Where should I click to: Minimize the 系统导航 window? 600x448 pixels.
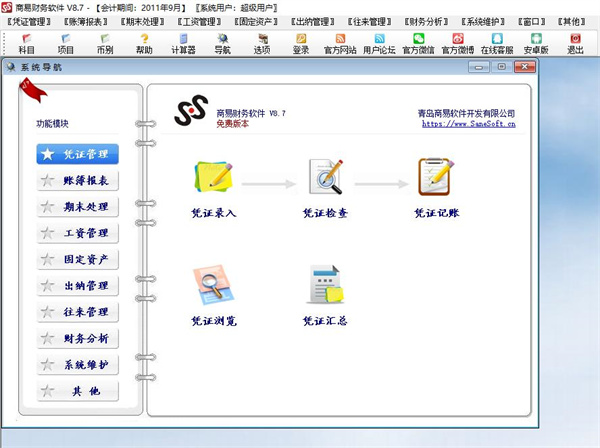click(479, 67)
